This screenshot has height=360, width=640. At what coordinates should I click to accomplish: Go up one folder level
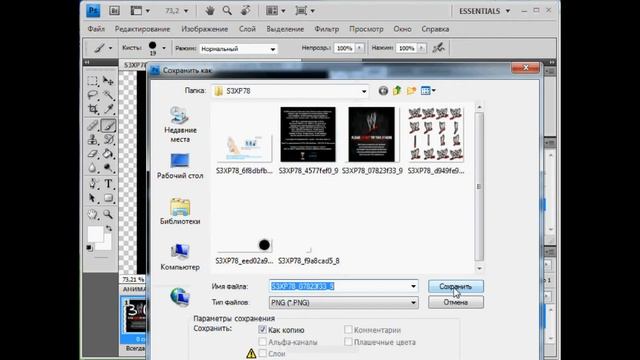pyautogui.click(x=397, y=91)
